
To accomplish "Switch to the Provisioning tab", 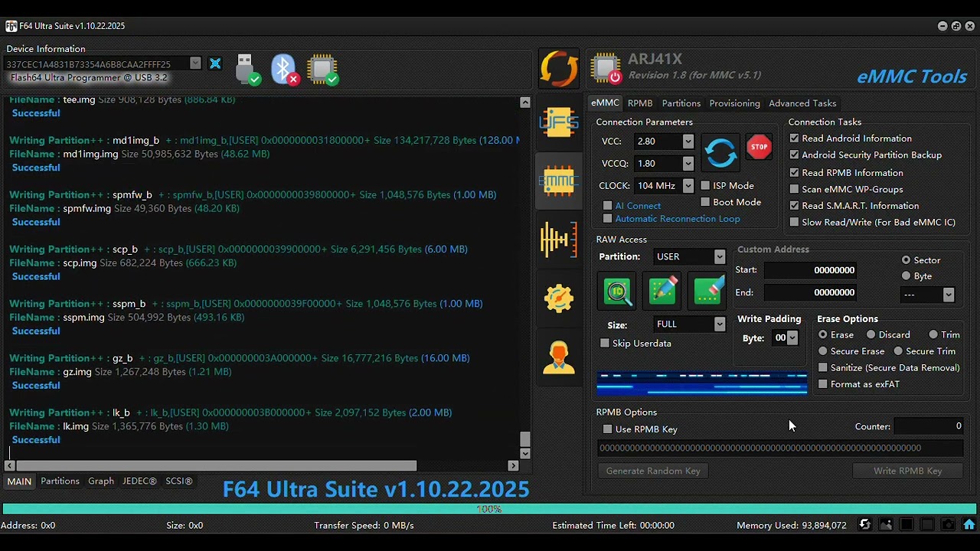I will (734, 103).
